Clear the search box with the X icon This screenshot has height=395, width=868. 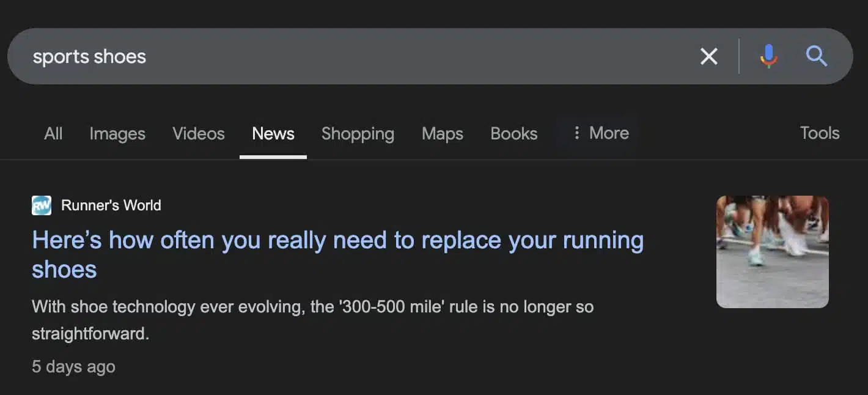(x=708, y=57)
